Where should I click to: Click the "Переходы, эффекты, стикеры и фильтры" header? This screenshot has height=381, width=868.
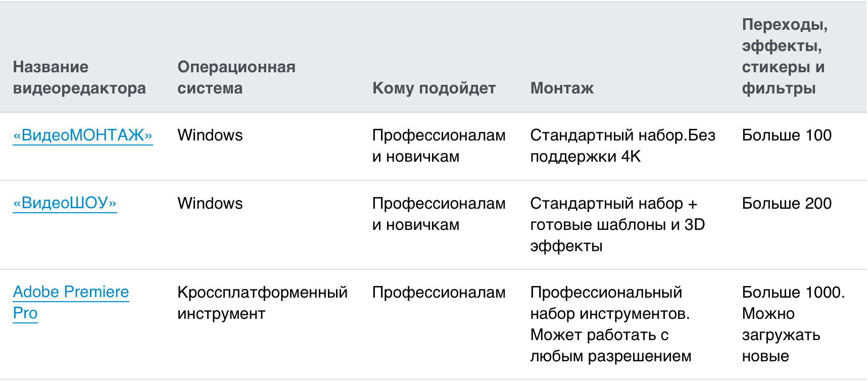pyautogui.click(x=784, y=56)
